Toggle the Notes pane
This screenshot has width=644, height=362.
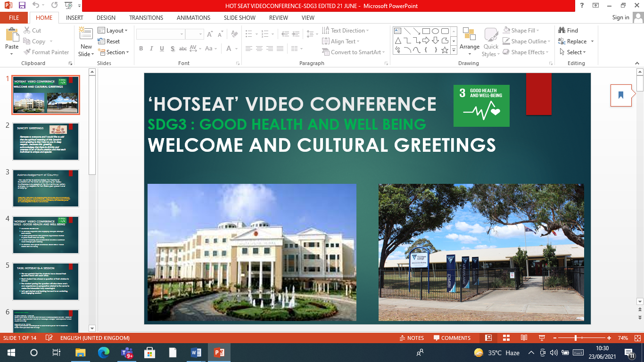click(412, 338)
